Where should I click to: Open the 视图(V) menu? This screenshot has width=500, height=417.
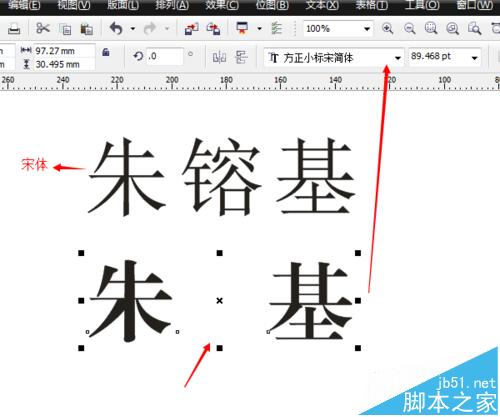click(73, 5)
